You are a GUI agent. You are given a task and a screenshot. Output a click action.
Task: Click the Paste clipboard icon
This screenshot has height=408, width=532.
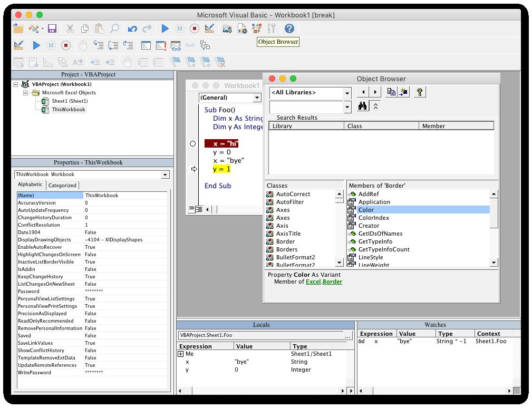pos(100,28)
